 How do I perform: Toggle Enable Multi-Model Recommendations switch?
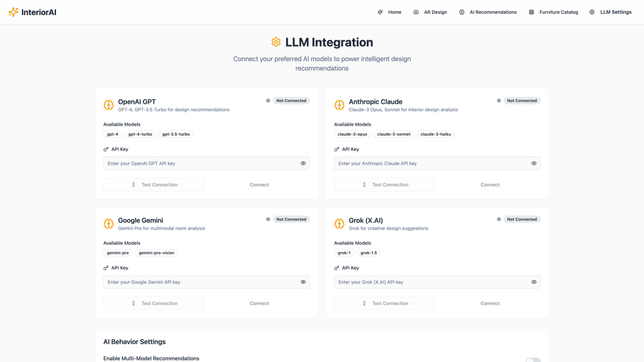pos(533,360)
